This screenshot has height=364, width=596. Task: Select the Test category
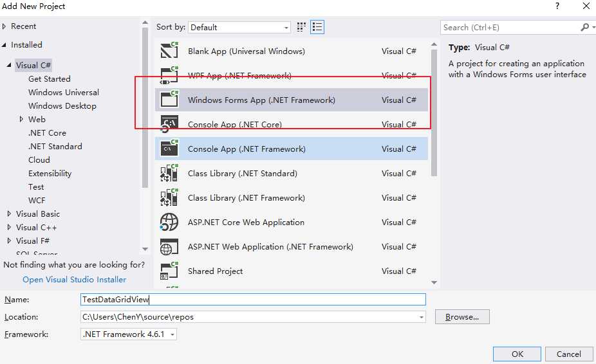[36, 187]
